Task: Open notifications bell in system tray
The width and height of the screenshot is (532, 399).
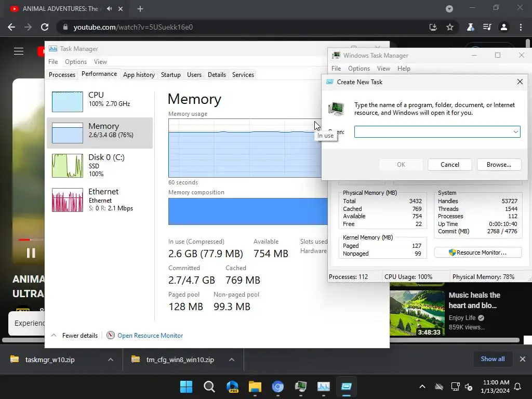Action: [x=518, y=387]
